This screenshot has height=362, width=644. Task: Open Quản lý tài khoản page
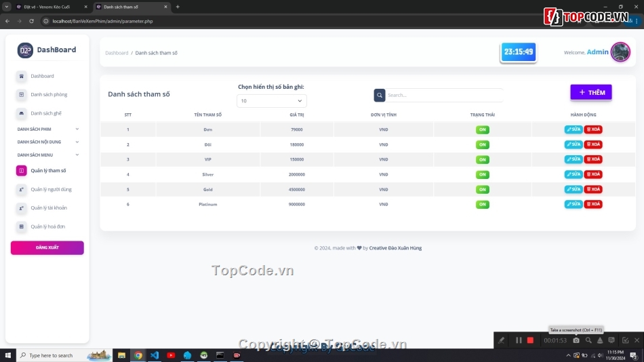[47, 208]
